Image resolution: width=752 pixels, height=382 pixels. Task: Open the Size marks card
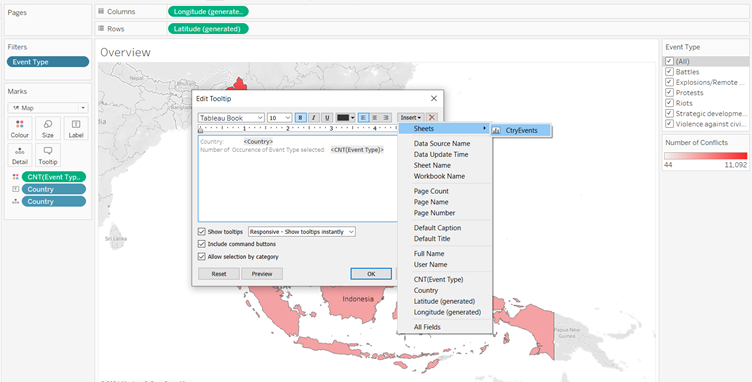(x=48, y=128)
